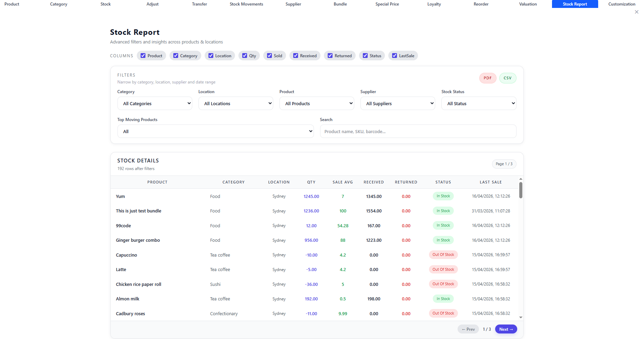Switch to the Transfer tab

[200, 4]
